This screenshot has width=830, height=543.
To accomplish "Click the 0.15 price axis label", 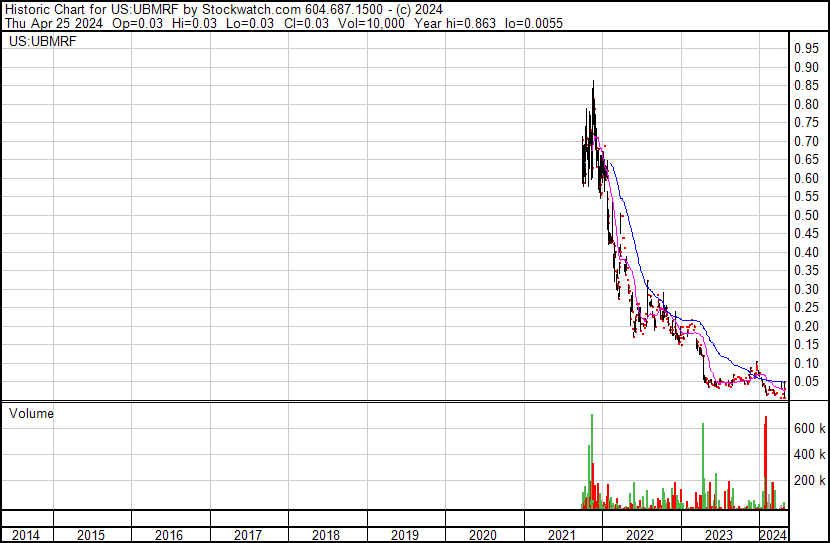I will (x=806, y=345).
